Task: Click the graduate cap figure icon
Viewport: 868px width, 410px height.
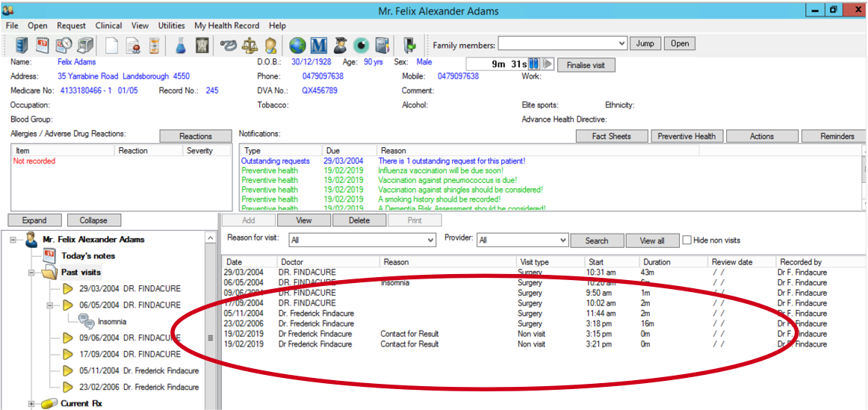Action: pos(340,44)
